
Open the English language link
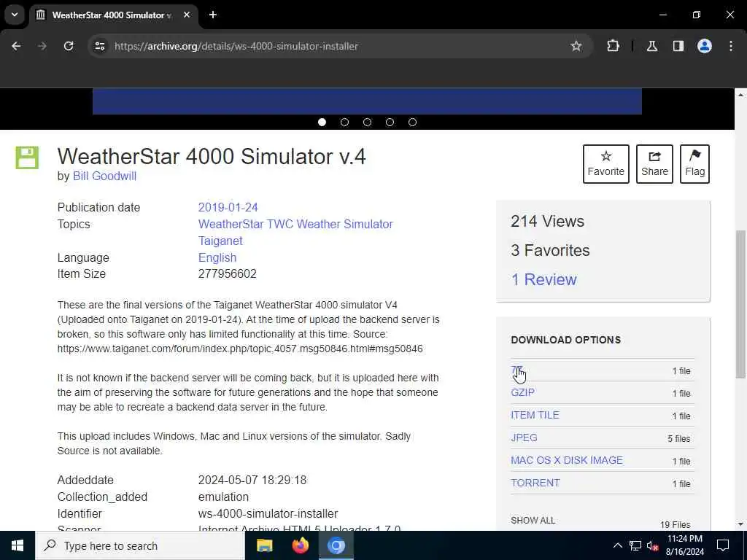[x=217, y=257]
